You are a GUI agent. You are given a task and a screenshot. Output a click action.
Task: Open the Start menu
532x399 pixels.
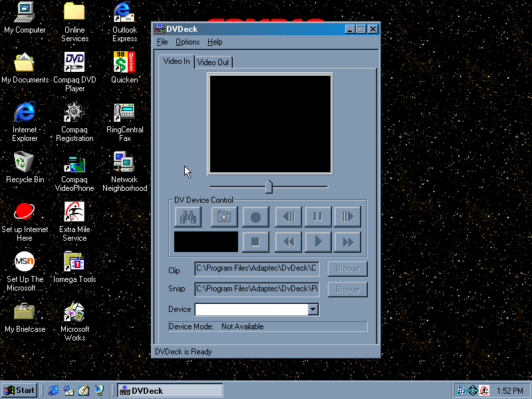coord(20,390)
